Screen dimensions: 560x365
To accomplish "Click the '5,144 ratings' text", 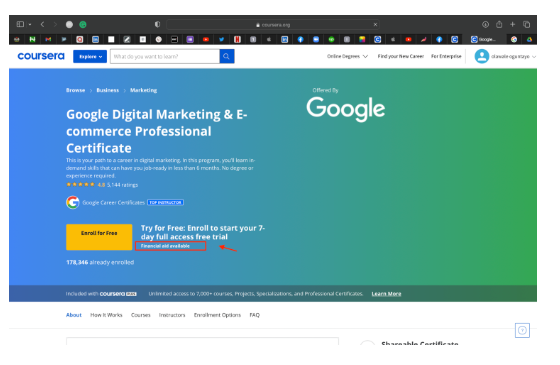I will (122, 185).
